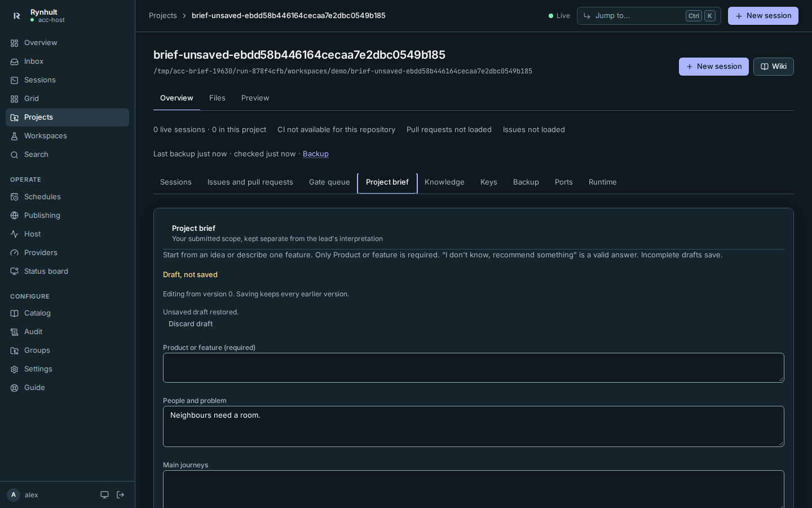The image size is (812, 508).
Task: Open Catalog under Configure
Action: [67, 313]
